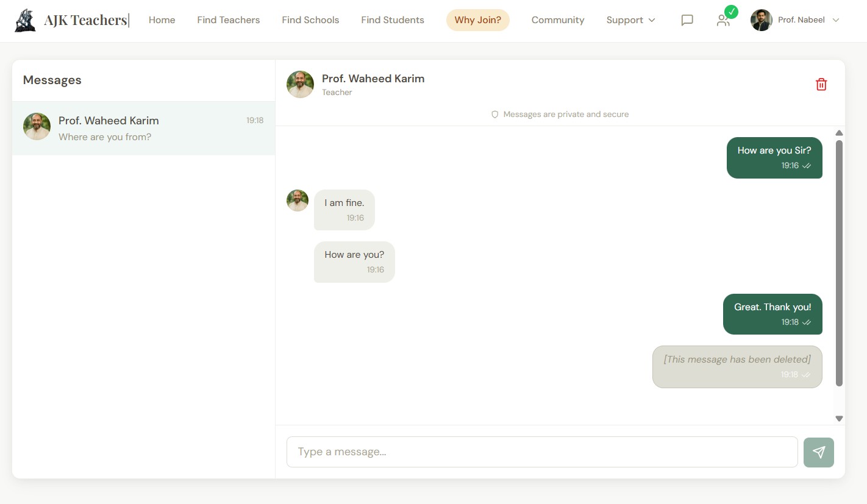The image size is (867, 504).
Task: Open the Prof. Nabeel account dropdown arrow
Action: click(836, 20)
